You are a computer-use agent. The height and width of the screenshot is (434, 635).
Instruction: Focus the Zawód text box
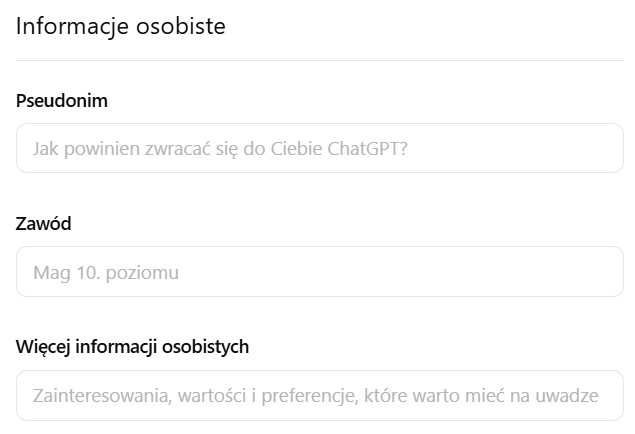pyautogui.click(x=319, y=271)
